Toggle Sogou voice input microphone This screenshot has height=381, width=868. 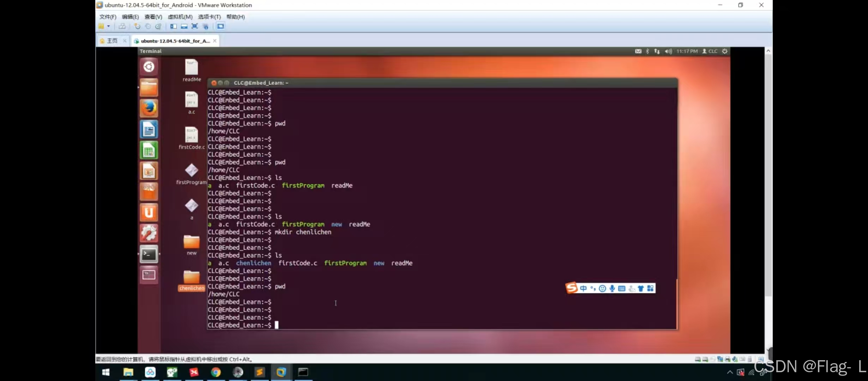click(x=612, y=289)
